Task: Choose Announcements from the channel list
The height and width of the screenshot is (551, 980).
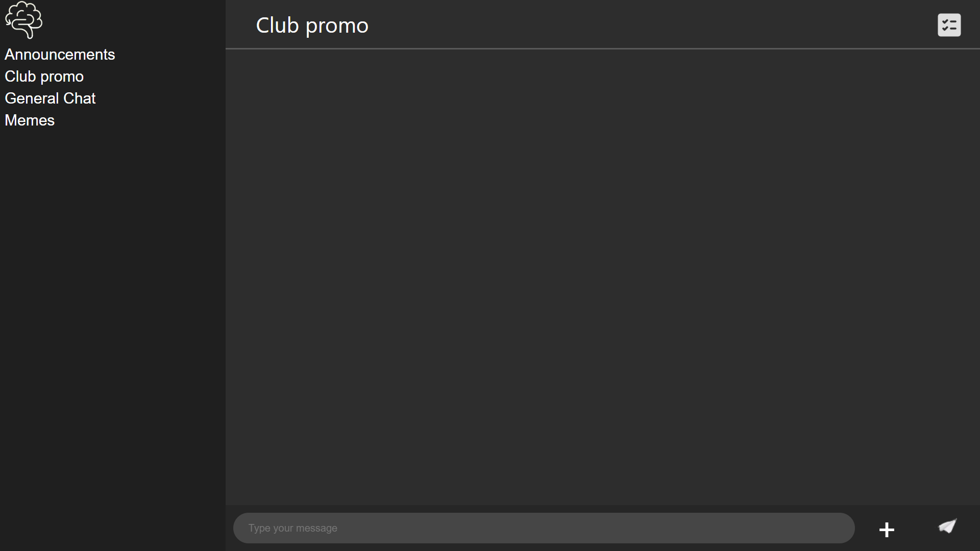Action: pyautogui.click(x=60, y=55)
